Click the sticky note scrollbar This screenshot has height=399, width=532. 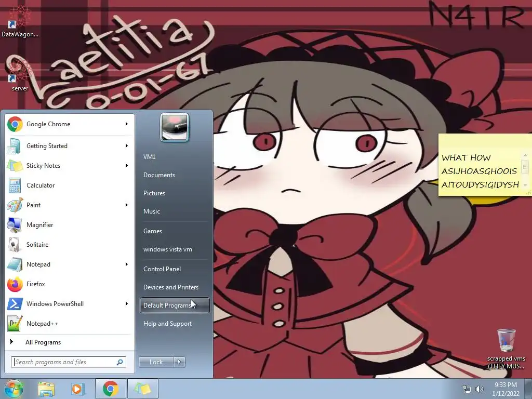tap(525, 170)
